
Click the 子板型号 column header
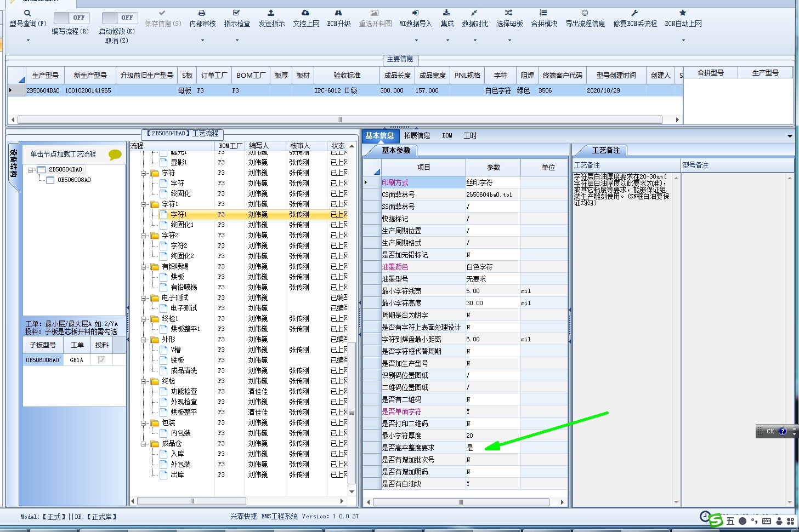pos(43,345)
